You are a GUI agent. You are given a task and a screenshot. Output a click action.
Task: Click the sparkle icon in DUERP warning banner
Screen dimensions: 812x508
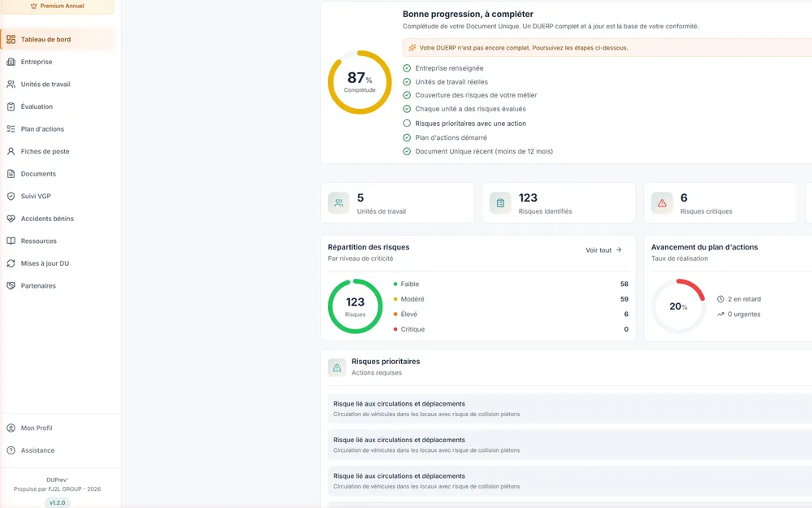(412, 48)
